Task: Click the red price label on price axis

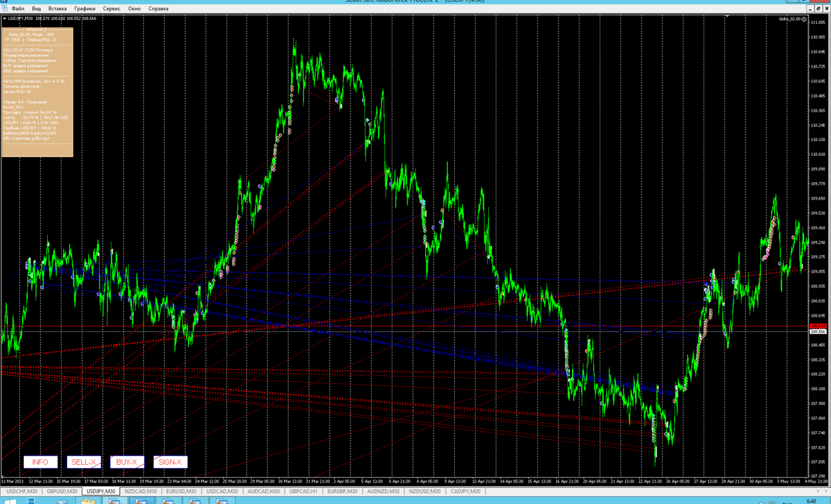Action: (818, 327)
